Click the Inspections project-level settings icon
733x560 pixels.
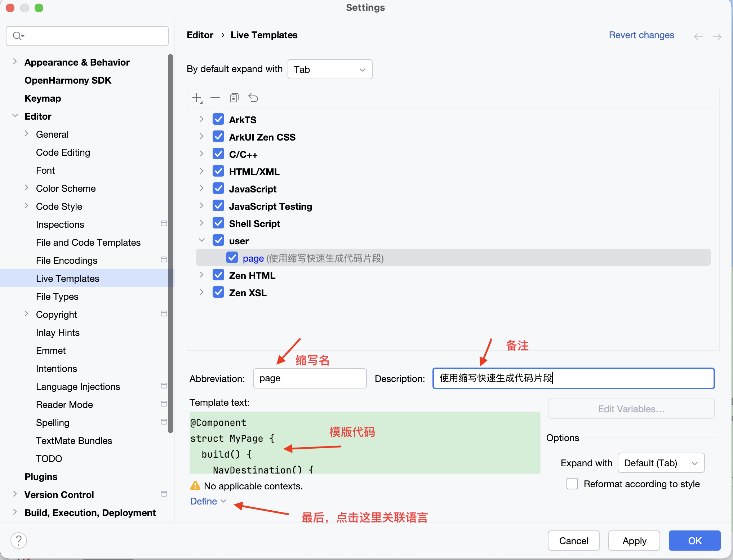click(164, 224)
